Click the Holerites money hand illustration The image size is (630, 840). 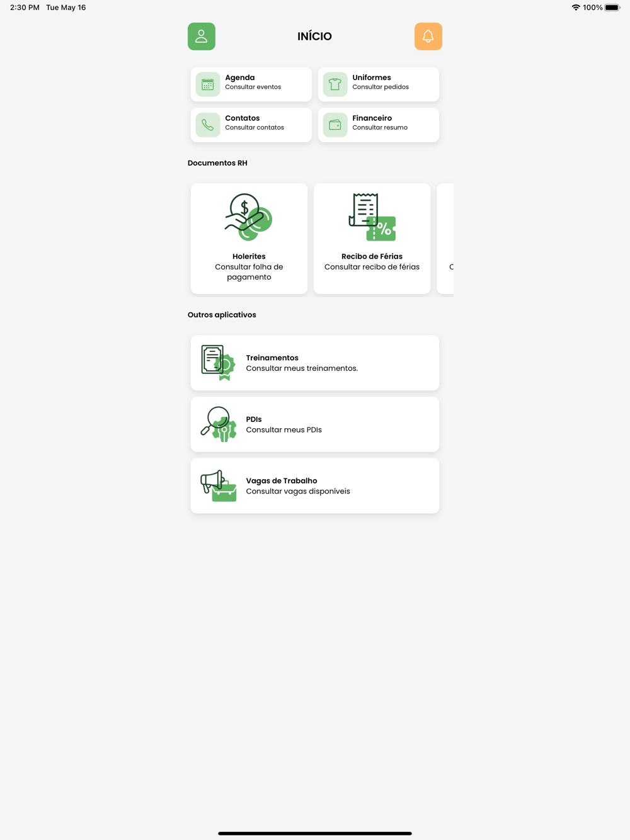pos(249,217)
